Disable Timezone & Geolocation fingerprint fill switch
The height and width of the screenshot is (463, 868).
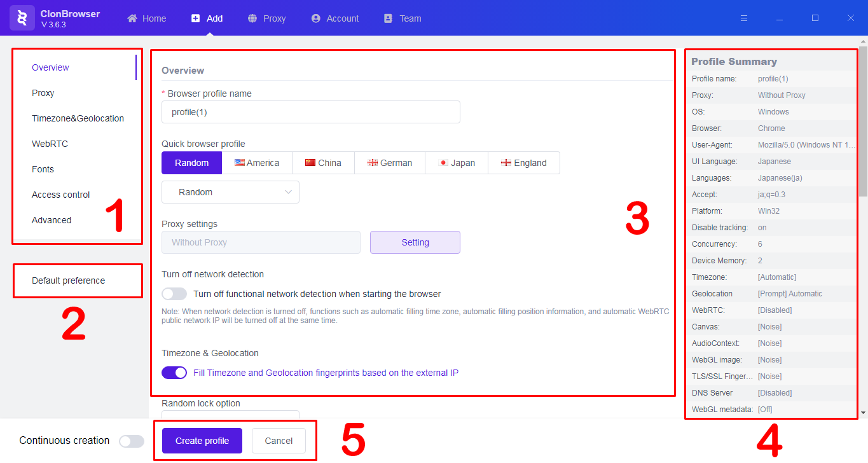click(174, 373)
